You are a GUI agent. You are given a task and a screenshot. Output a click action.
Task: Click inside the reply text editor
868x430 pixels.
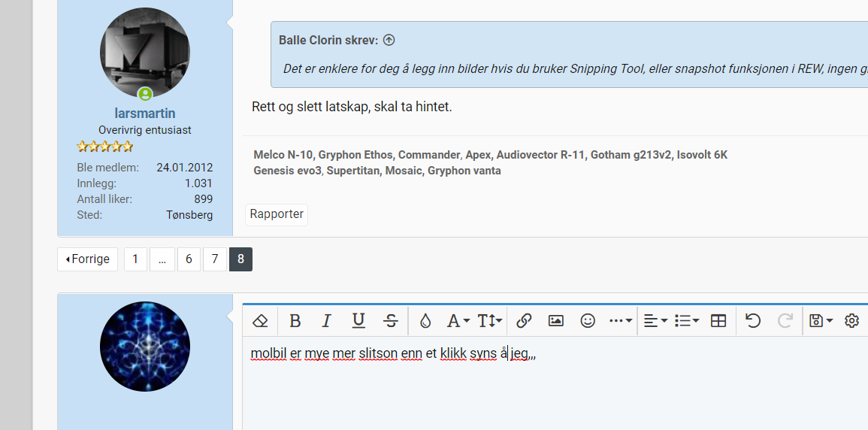(x=555, y=383)
